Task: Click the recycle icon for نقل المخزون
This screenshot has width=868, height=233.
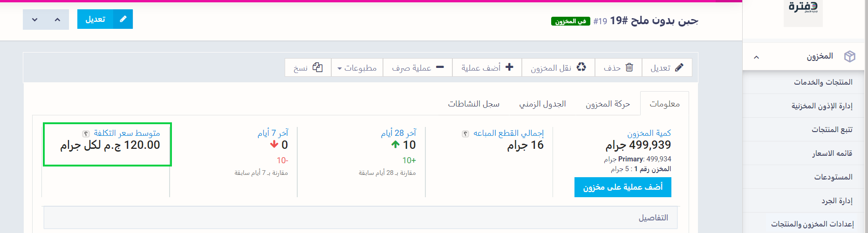Action: [x=581, y=67]
